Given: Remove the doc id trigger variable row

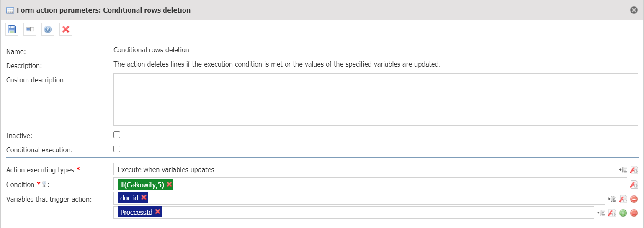Looking at the screenshot, I should tap(634, 199).
